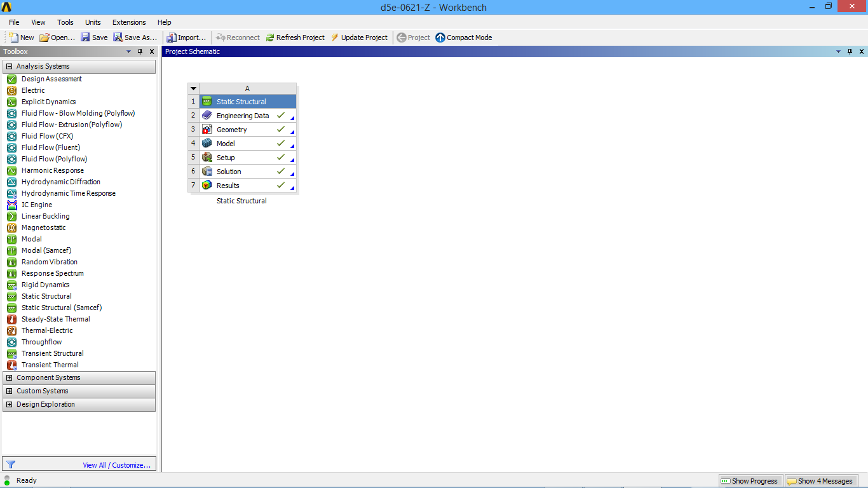Click Show Progress button

tap(750, 481)
